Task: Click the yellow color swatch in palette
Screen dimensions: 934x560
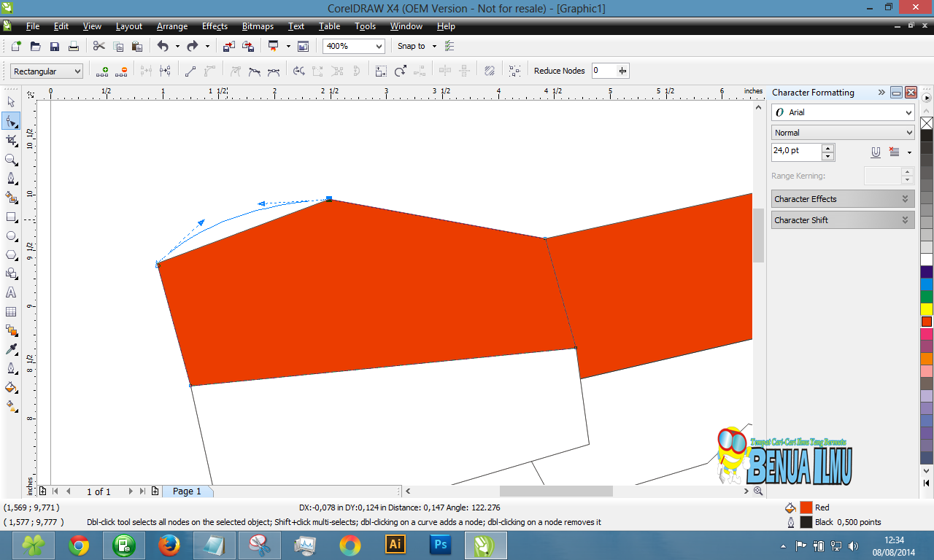Action: click(x=927, y=308)
